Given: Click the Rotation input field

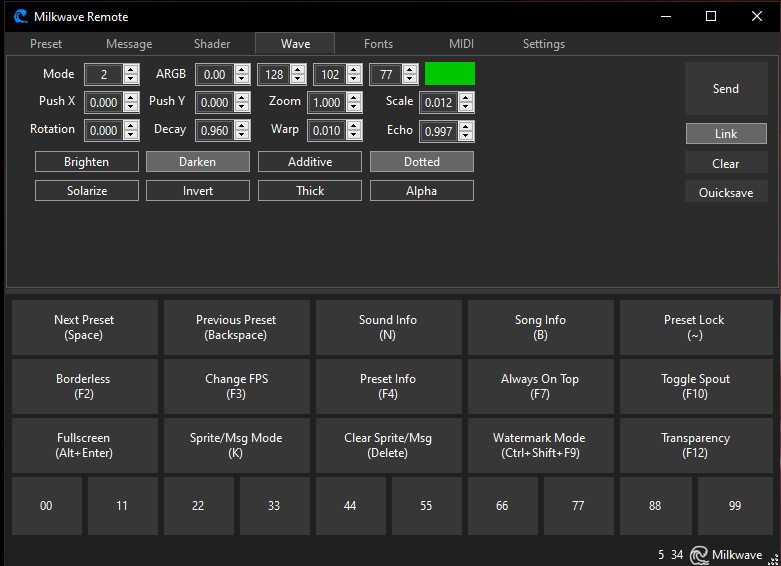Looking at the screenshot, I should point(102,131).
